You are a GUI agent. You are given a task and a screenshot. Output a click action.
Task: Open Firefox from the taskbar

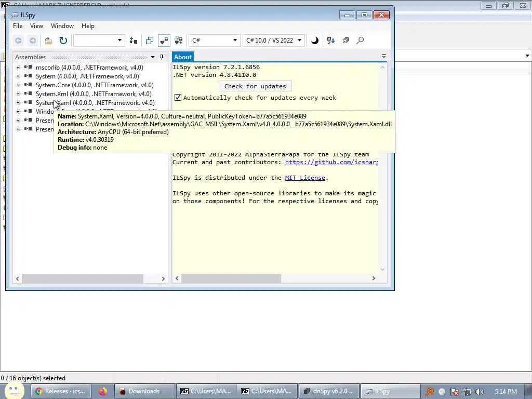102,391
